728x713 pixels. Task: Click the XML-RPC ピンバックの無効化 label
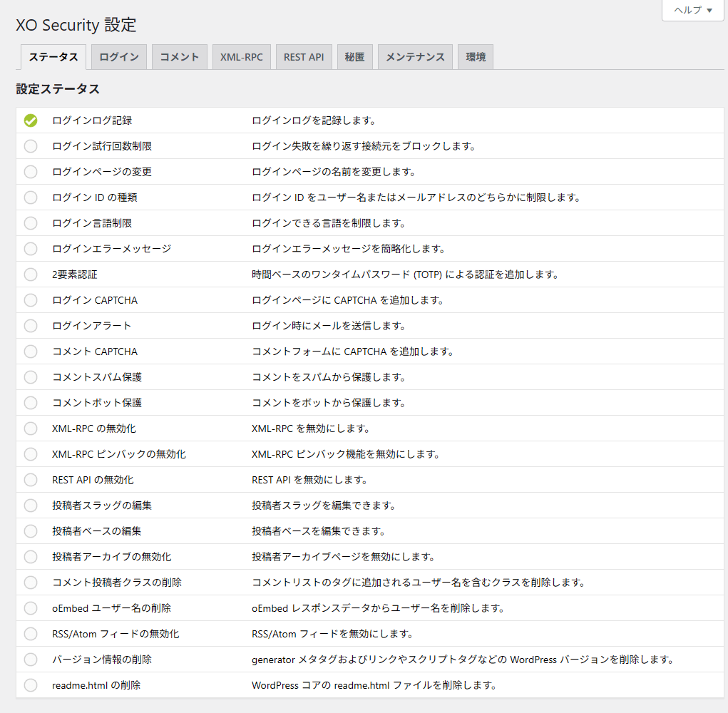(x=119, y=454)
